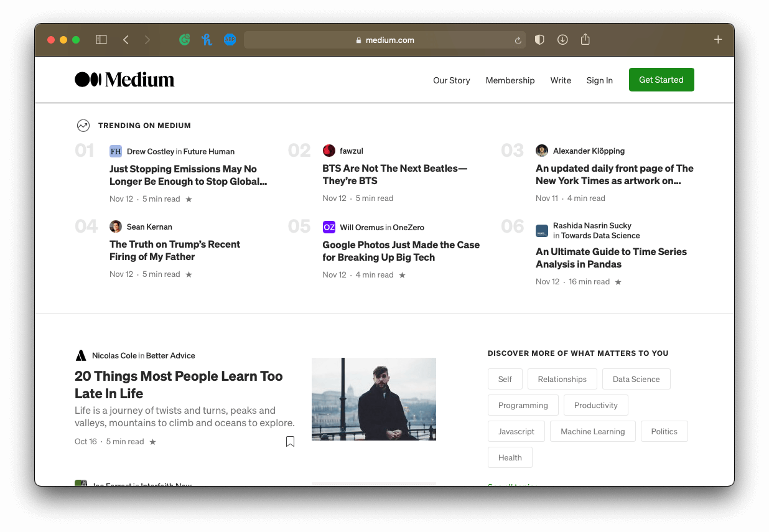The image size is (769, 532).
Task: Click the Get Started button
Action: [x=661, y=80]
